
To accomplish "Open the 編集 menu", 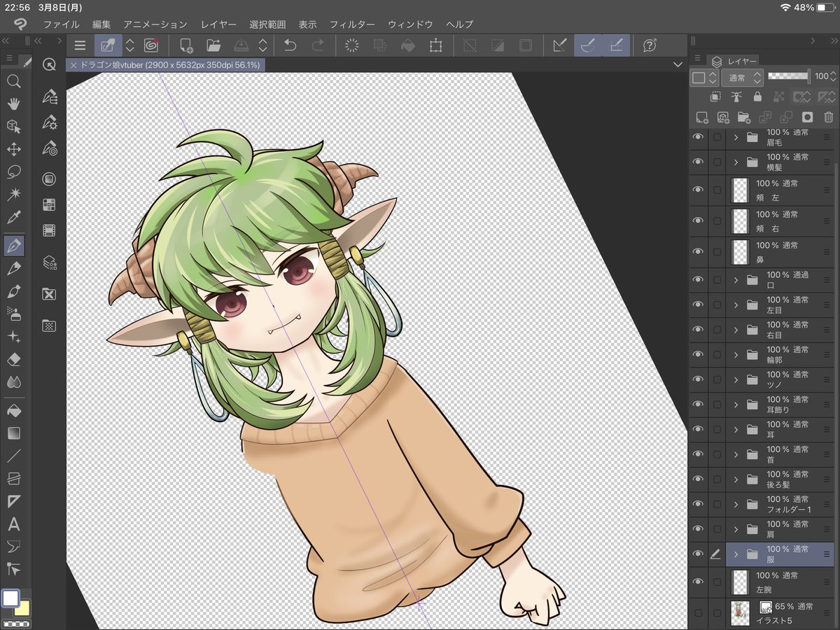I will pos(101,24).
